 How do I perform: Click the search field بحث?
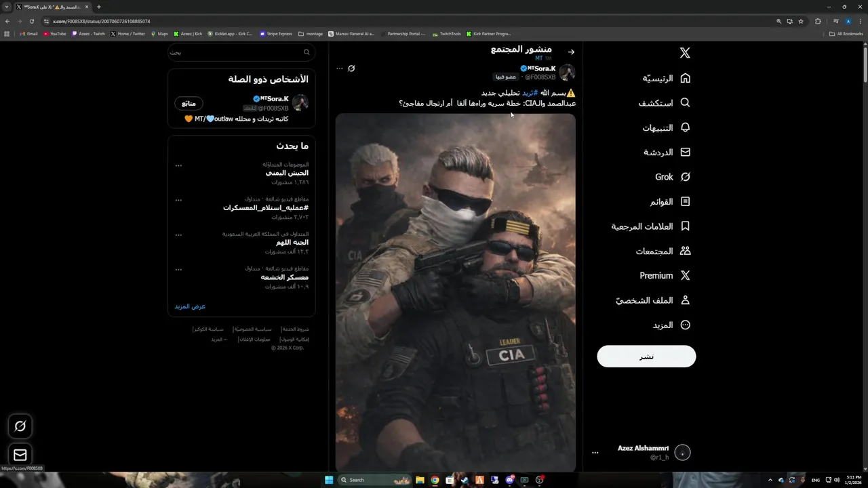coord(241,52)
